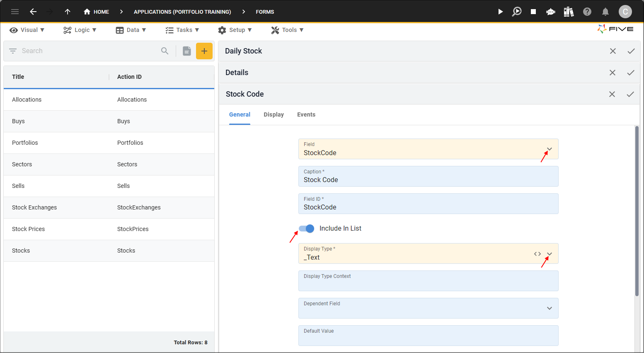Open the Tasks menu

click(x=182, y=30)
